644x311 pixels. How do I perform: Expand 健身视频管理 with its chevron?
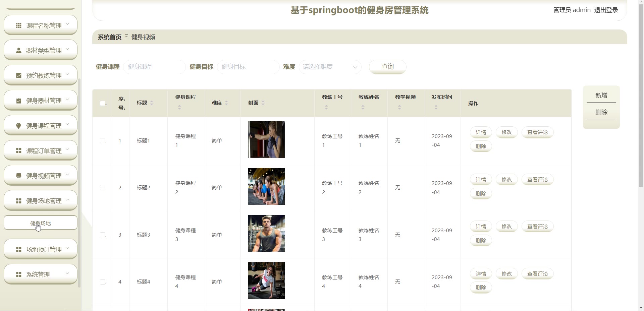67,174
